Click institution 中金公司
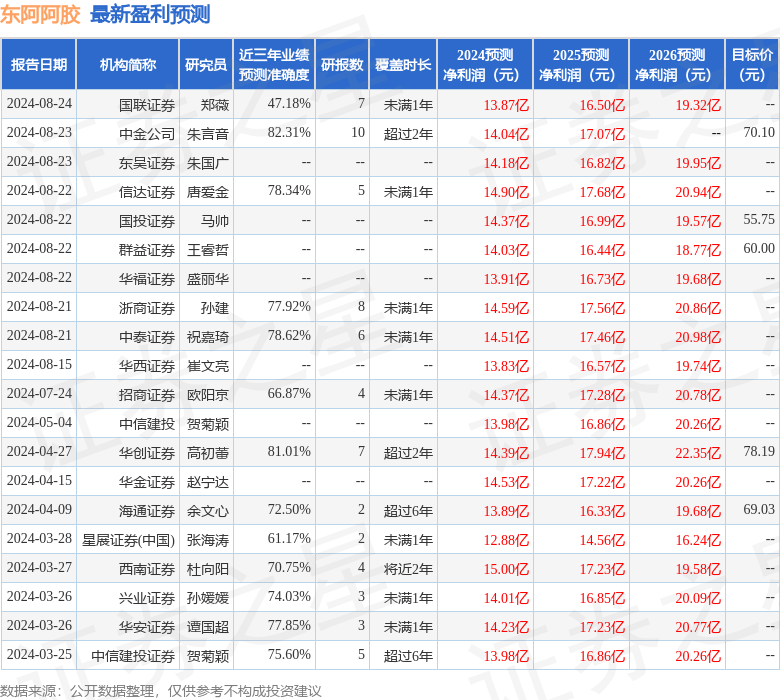The width and height of the screenshot is (780, 700). click(x=147, y=134)
